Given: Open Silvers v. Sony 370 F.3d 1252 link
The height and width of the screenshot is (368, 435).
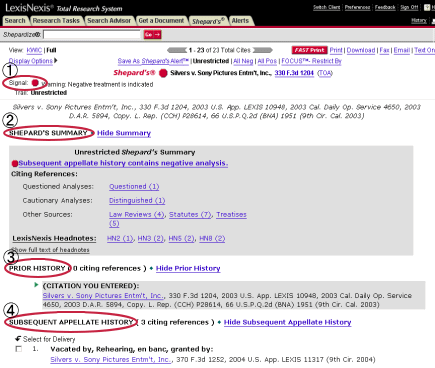Looking at the screenshot, I should point(111,360).
